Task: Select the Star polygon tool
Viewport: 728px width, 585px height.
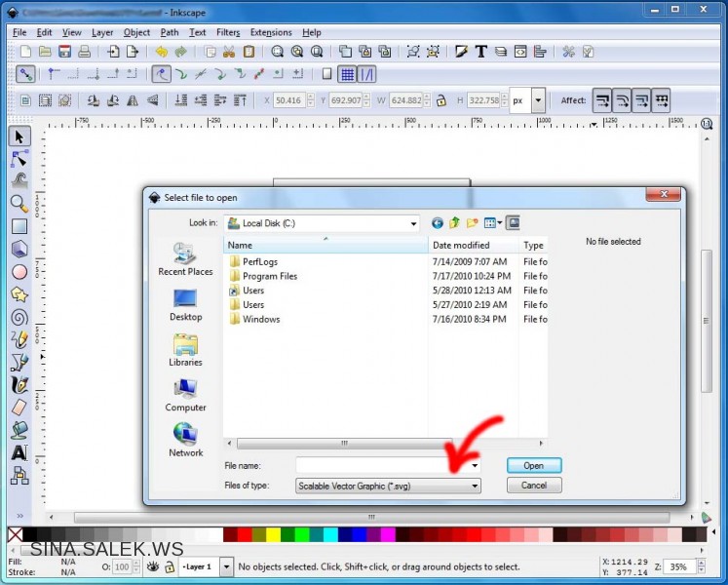Action: click(x=19, y=294)
